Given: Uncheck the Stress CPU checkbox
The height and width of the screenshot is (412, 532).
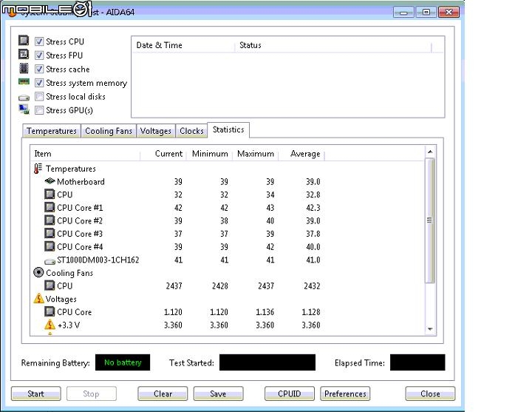Looking at the screenshot, I should click(x=39, y=41).
